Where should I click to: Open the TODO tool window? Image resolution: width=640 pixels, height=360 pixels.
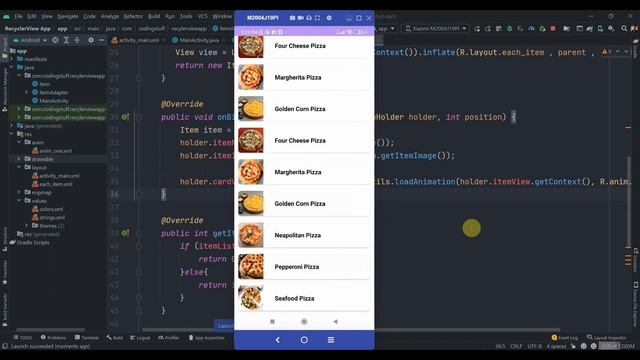pyautogui.click(x=22, y=338)
